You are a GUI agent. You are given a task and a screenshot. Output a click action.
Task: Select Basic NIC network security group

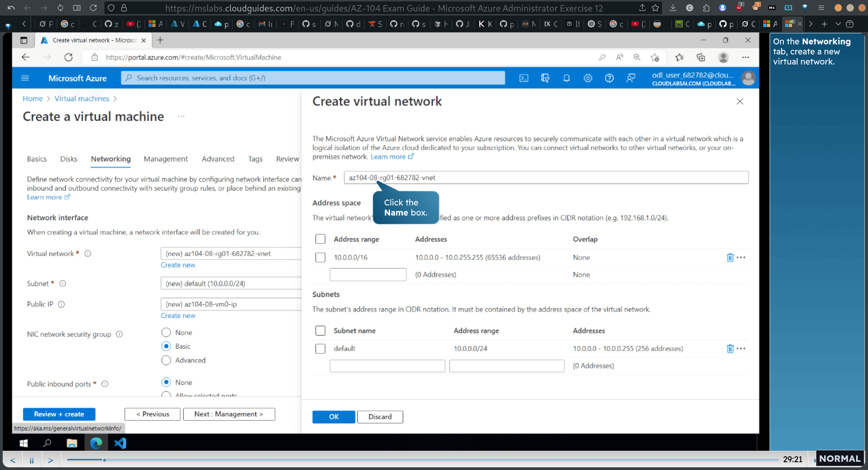tap(166, 346)
